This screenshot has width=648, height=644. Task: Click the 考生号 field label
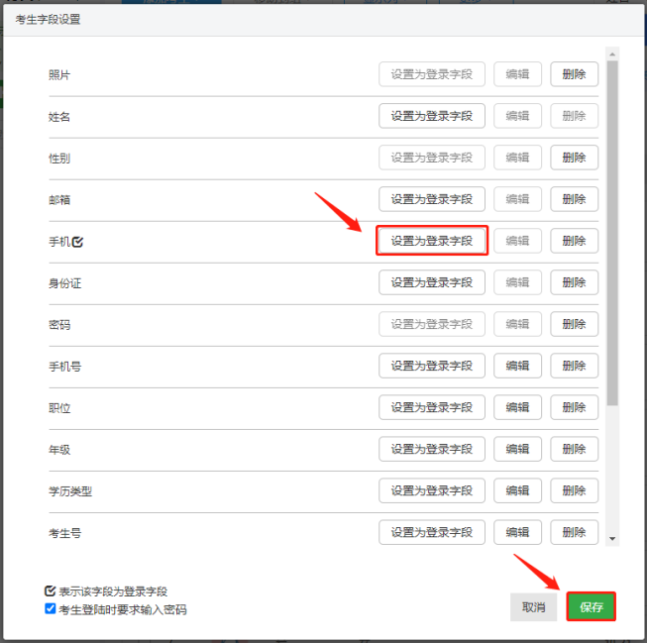(64, 533)
